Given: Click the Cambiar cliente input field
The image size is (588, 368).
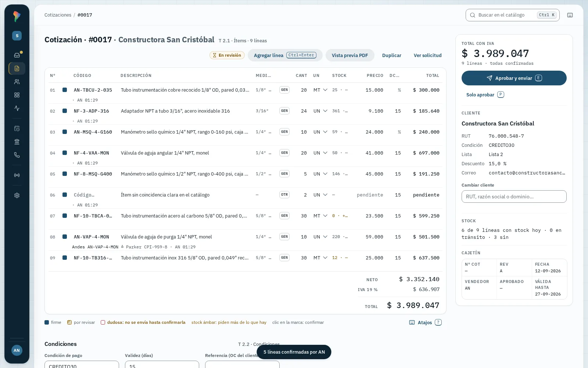Looking at the screenshot, I should pyautogui.click(x=514, y=197).
